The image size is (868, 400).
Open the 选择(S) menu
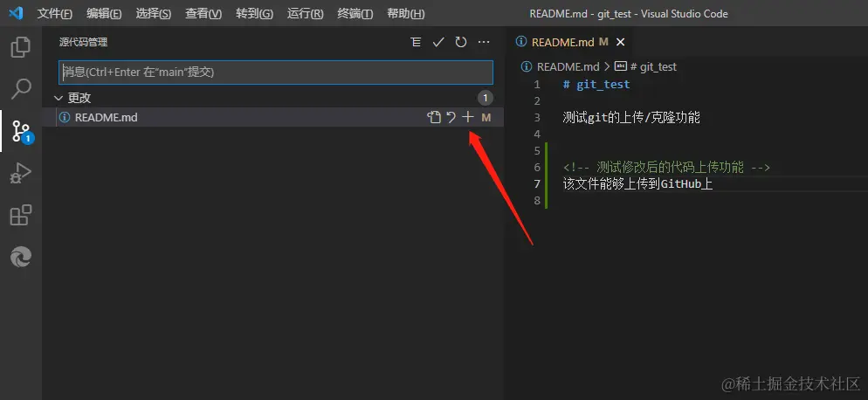(154, 14)
